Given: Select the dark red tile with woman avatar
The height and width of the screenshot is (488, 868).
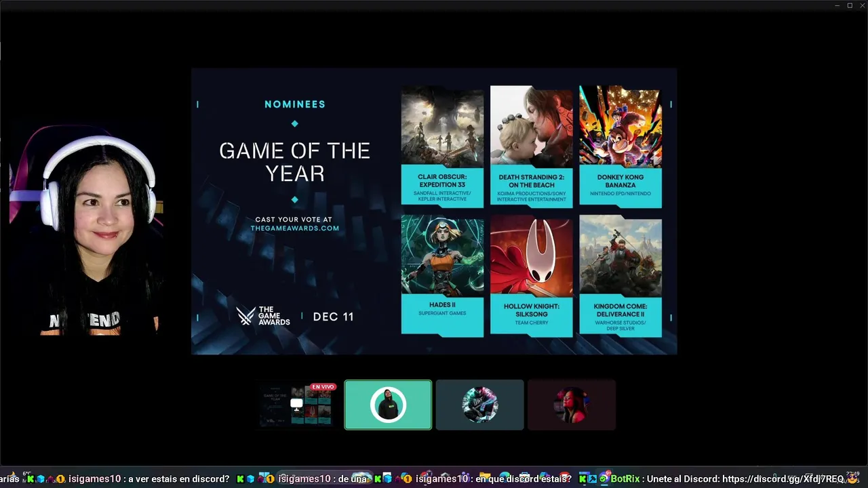Looking at the screenshot, I should (572, 405).
